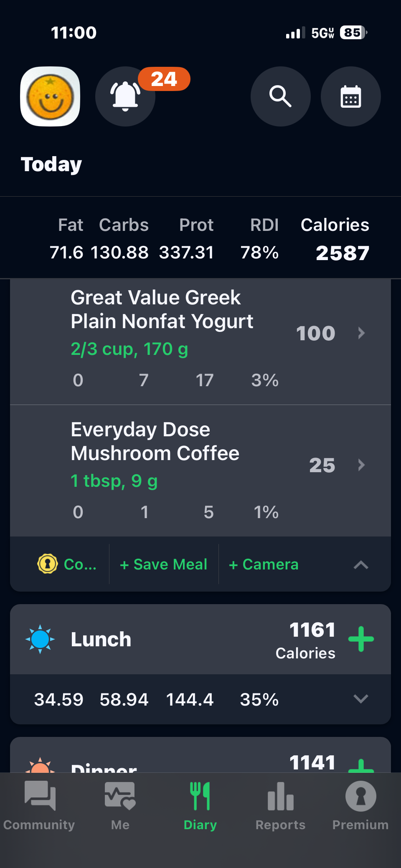Tap the + Camera button
The width and height of the screenshot is (401, 868).
(x=264, y=564)
